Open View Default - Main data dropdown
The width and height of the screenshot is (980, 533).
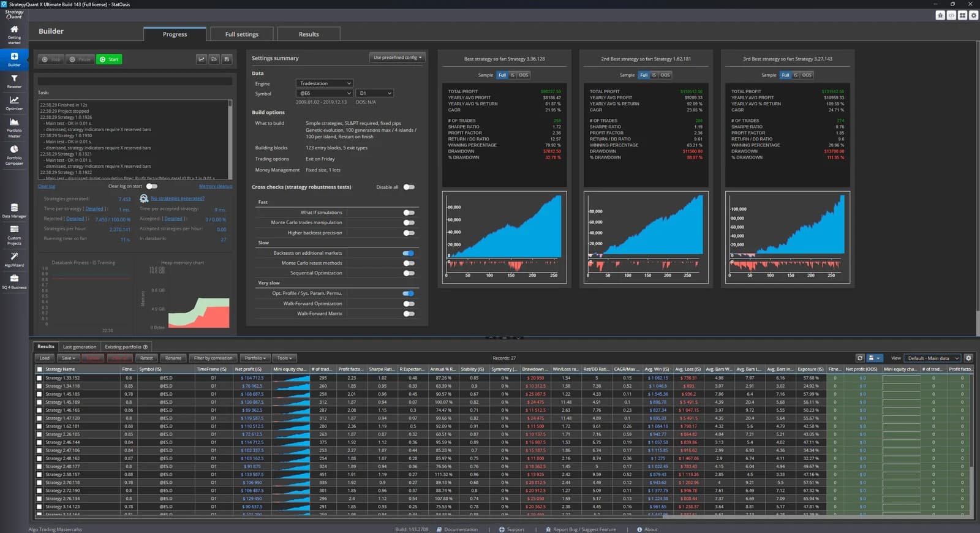click(933, 358)
